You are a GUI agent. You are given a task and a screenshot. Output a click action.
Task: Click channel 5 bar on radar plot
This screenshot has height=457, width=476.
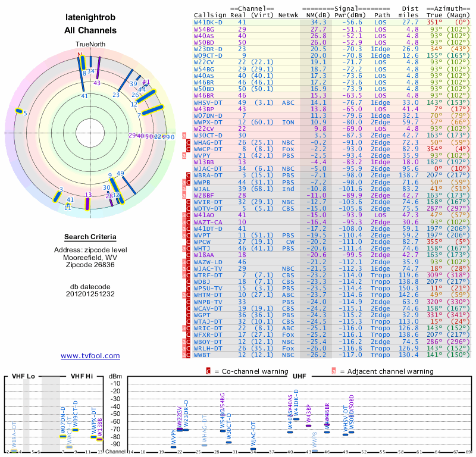point(19,111)
